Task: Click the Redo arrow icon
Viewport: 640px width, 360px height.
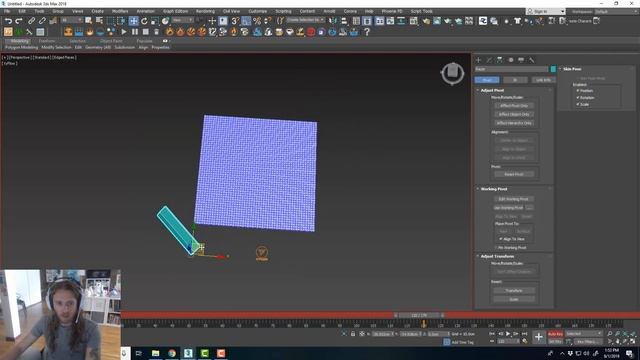Action: pyautogui.click(x=19, y=21)
